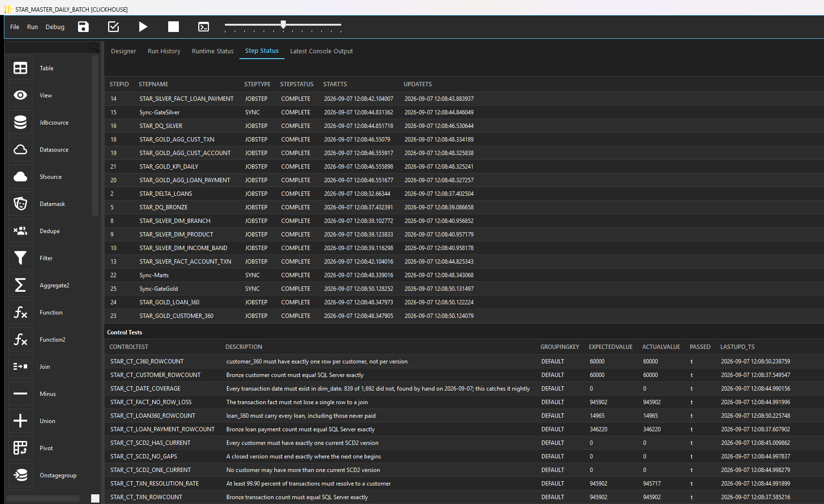The width and height of the screenshot is (824, 504).
Task: Select the Sync-GateGold step row
Action: click(x=464, y=289)
